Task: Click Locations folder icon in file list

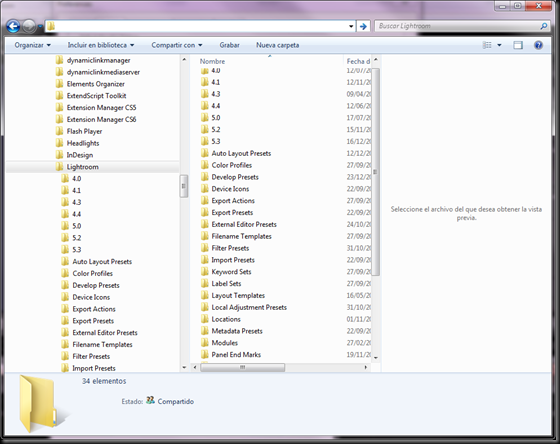Action: 205,319
